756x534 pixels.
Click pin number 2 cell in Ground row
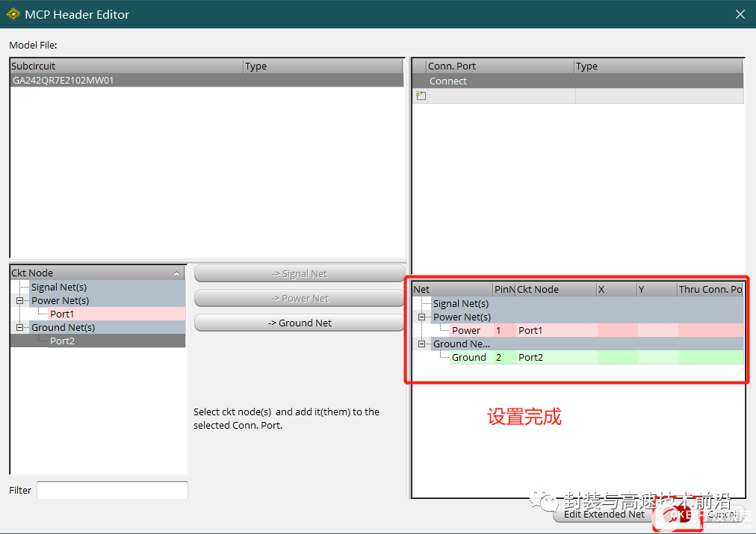504,358
